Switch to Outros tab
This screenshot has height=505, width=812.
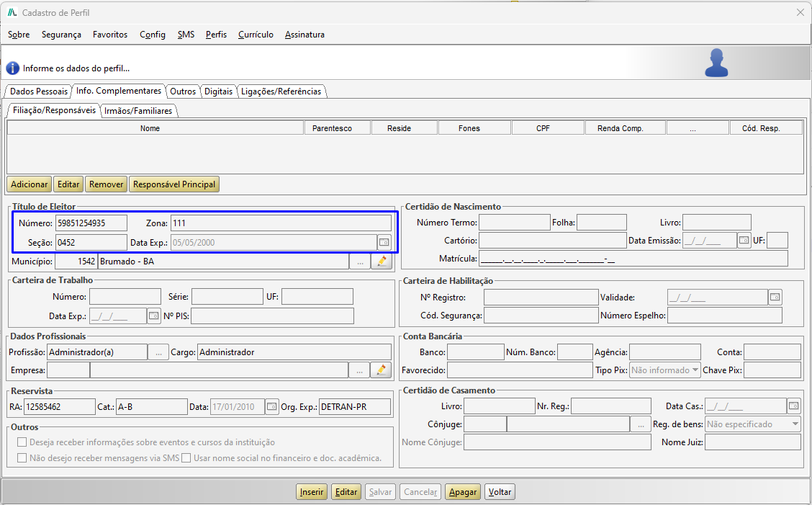tap(183, 91)
